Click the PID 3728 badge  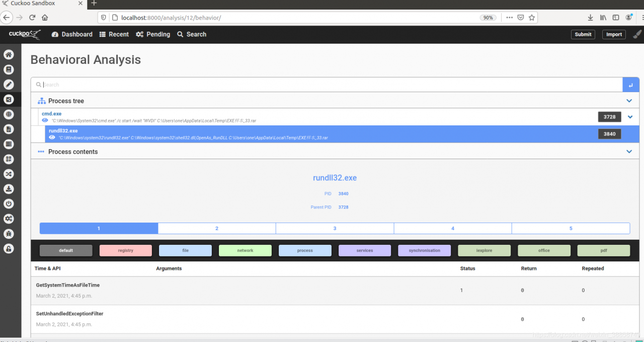(609, 117)
